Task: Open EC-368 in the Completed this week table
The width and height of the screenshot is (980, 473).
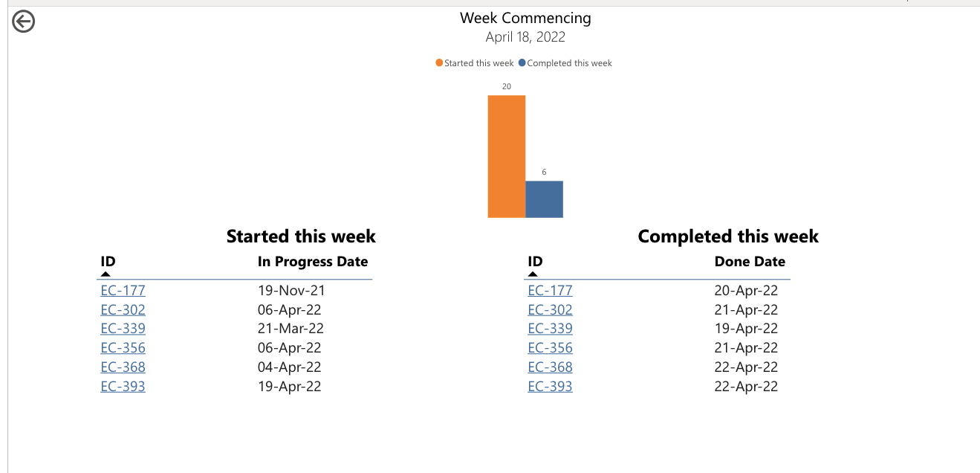Action: (x=550, y=367)
